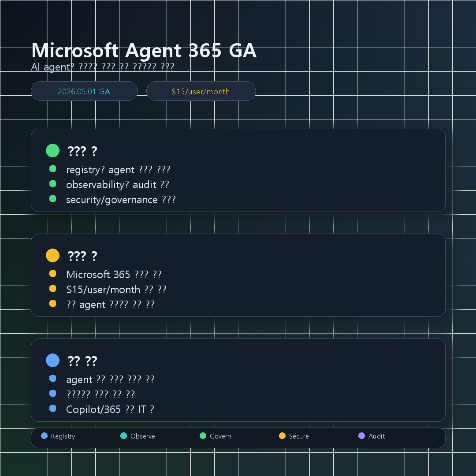The height and width of the screenshot is (476, 476).
Task: Click the Govern legend label
Action: pos(220,436)
